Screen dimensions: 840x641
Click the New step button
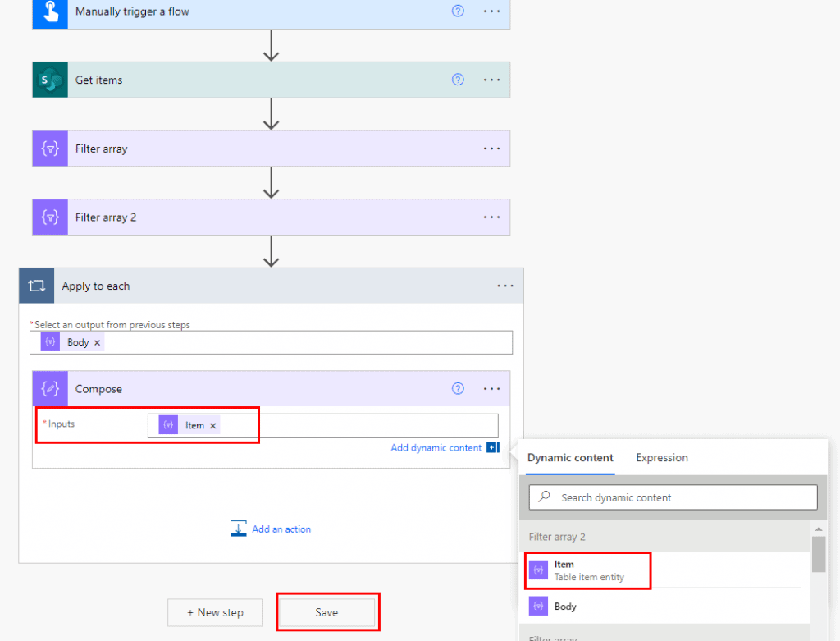click(216, 612)
